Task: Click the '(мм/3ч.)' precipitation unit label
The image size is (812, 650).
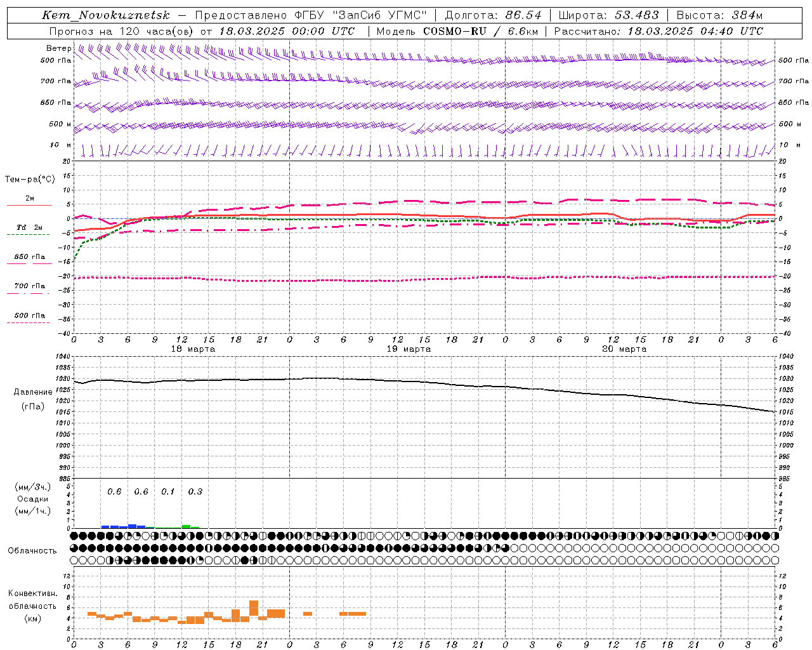Action: point(33,487)
